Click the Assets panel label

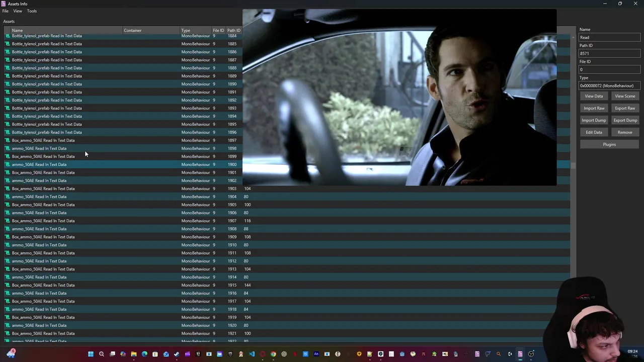click(x=9, y=21)
